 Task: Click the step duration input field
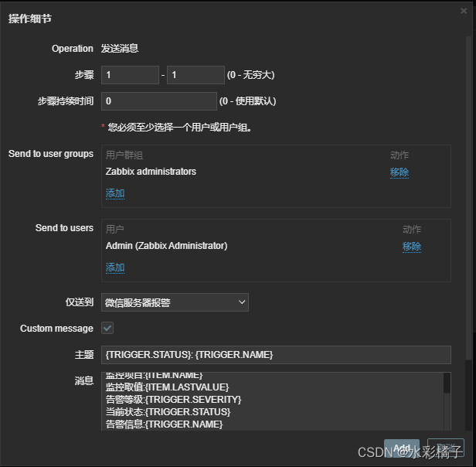159,101
